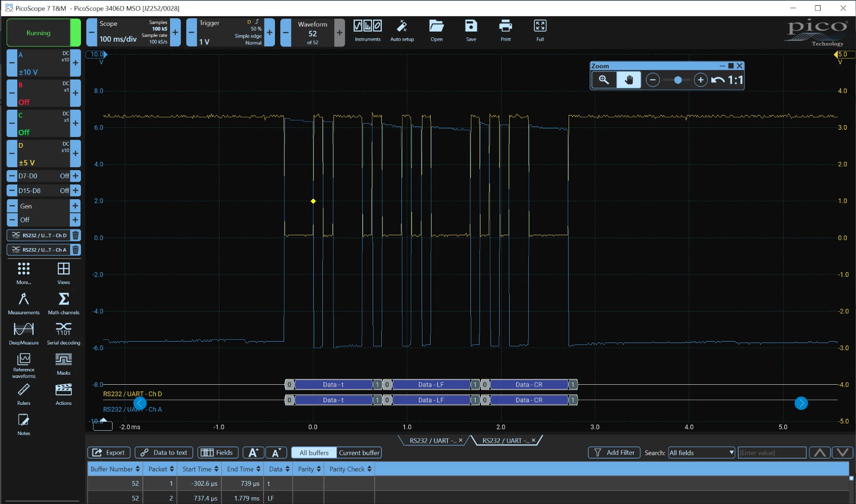Open channel A settings
The image size is (856, 504).
44,63
